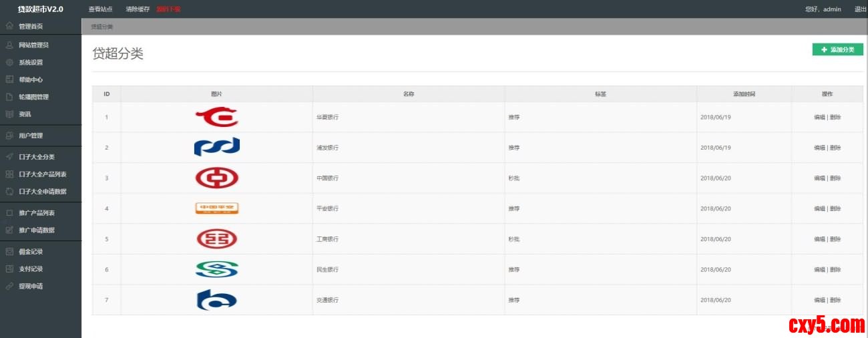Click the plus icon in 添加分类 button
Image resolution: width=868 pixels, height=338 pixels.
[824, 49]
